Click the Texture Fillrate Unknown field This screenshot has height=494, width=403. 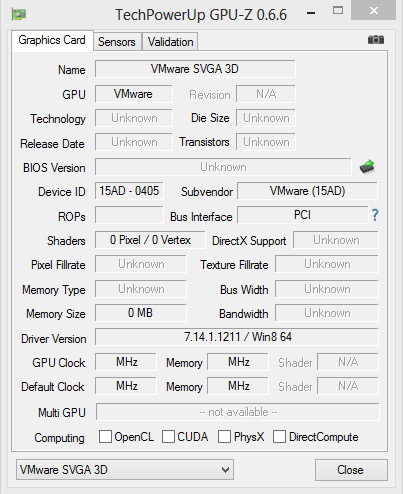point(327,264)
